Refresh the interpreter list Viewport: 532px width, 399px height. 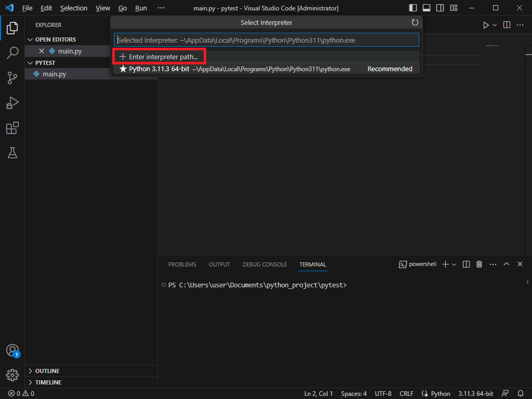[x=415, y=22]
